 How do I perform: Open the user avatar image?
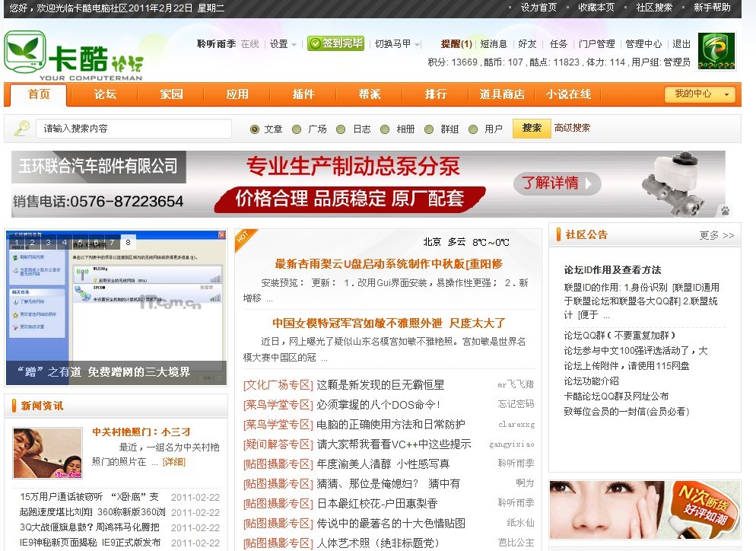(x=716, y=51)
